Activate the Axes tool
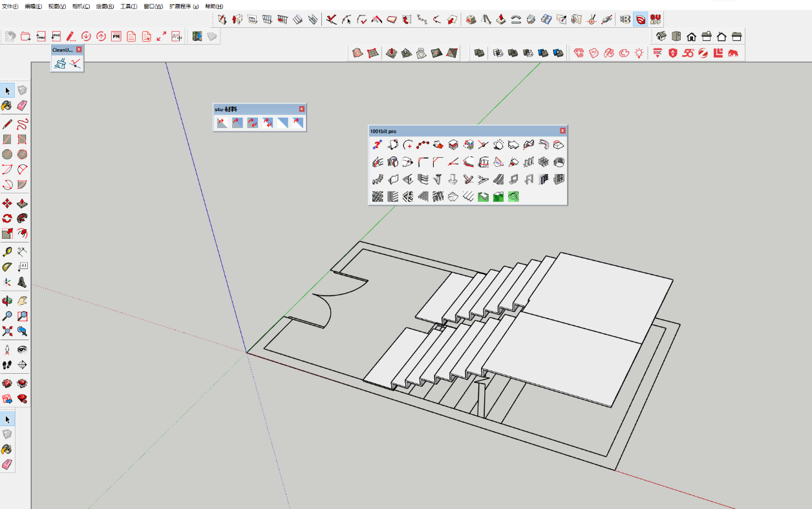The width and height of the screenshot is (812, 509). coord(7,282)
